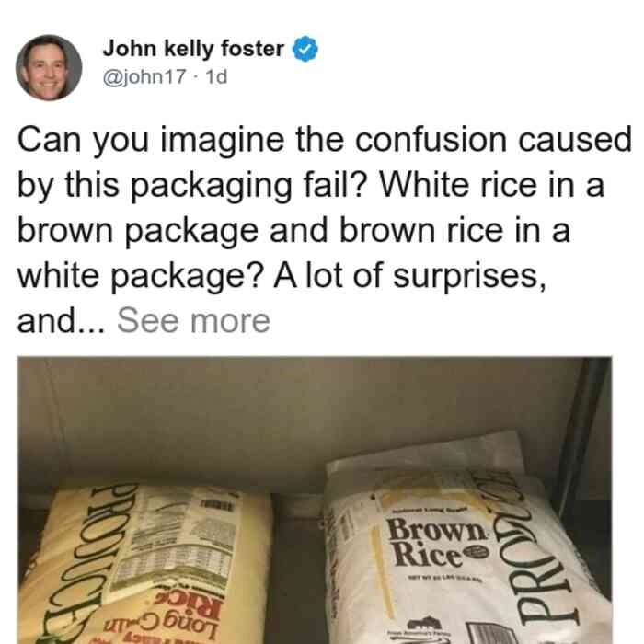Image resolution: width=644 pixels, height=644 pixels.
Task: Click the Brown Rice label text
Action: point(435,541)
